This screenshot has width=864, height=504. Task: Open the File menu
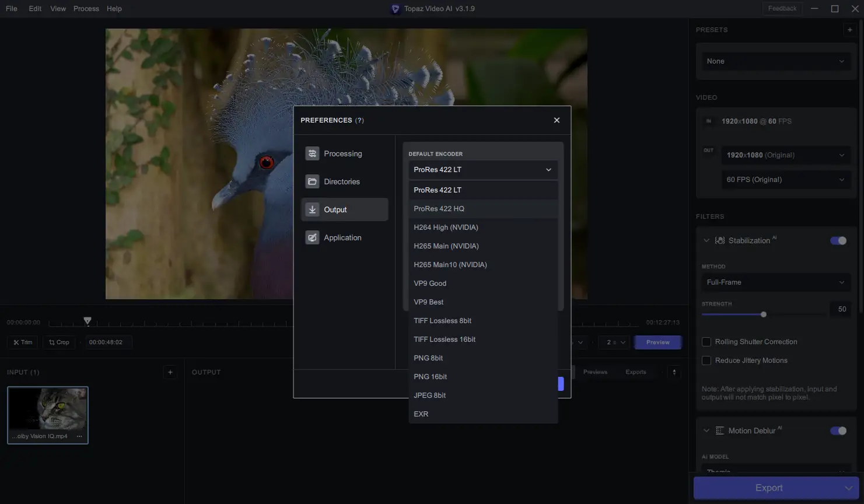(12, 9)
